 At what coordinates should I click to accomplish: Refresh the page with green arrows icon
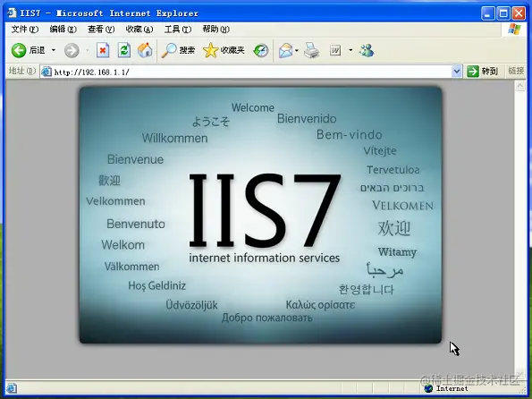point(124,50)
